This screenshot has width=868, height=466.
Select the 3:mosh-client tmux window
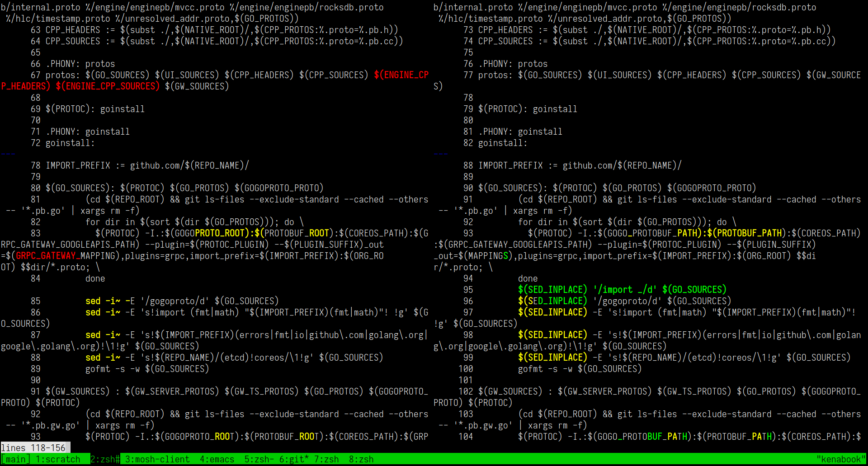pyautogui.click(x=157, y=459)
